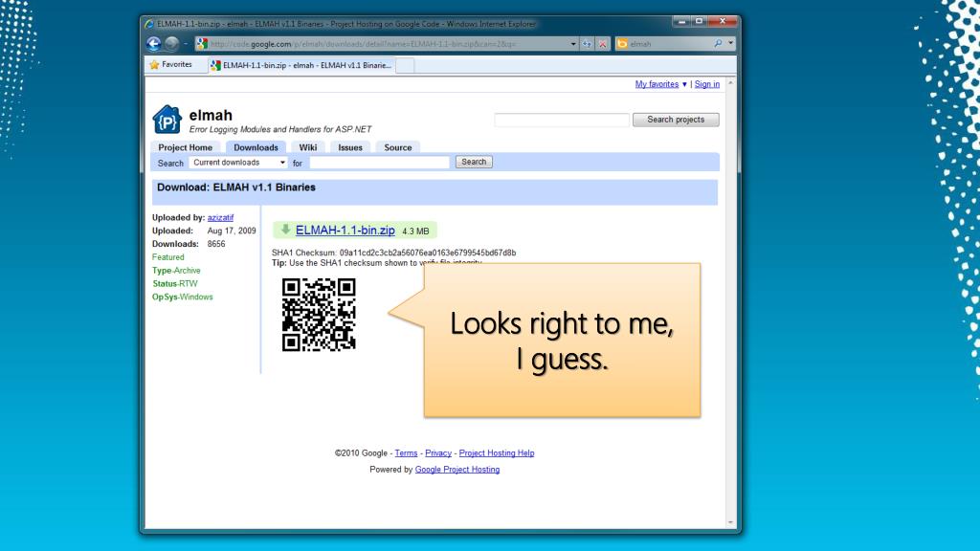The image size is (980, 551).
Task: Click the SHA1 Checksum hash text
Action: coord(428,253)
